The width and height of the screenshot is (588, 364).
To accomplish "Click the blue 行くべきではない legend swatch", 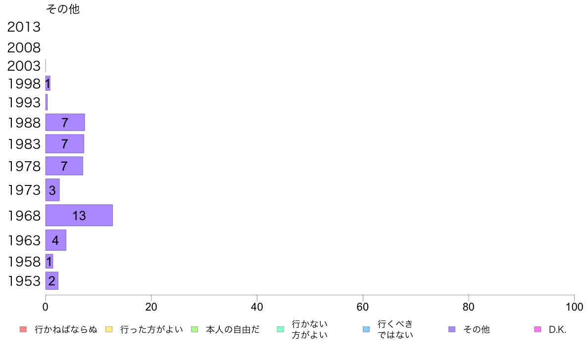I will tap(366, 329).
